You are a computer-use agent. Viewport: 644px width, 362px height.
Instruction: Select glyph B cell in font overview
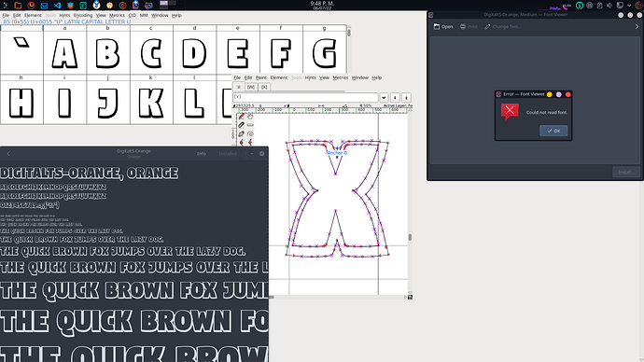(x=108, y=53)
